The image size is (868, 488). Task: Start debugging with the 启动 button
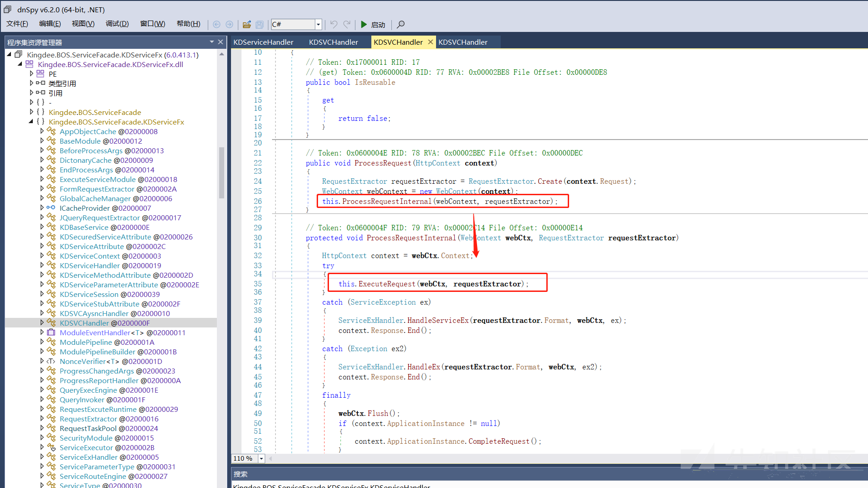point(373,24)
